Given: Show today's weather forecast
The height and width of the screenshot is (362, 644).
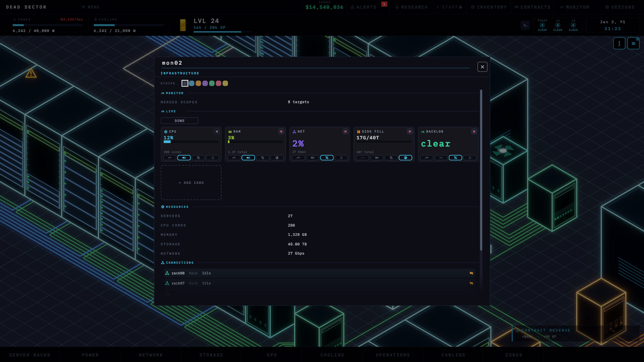Looking at the screenshot, I should pyautogui.click(x=542, y=25).
